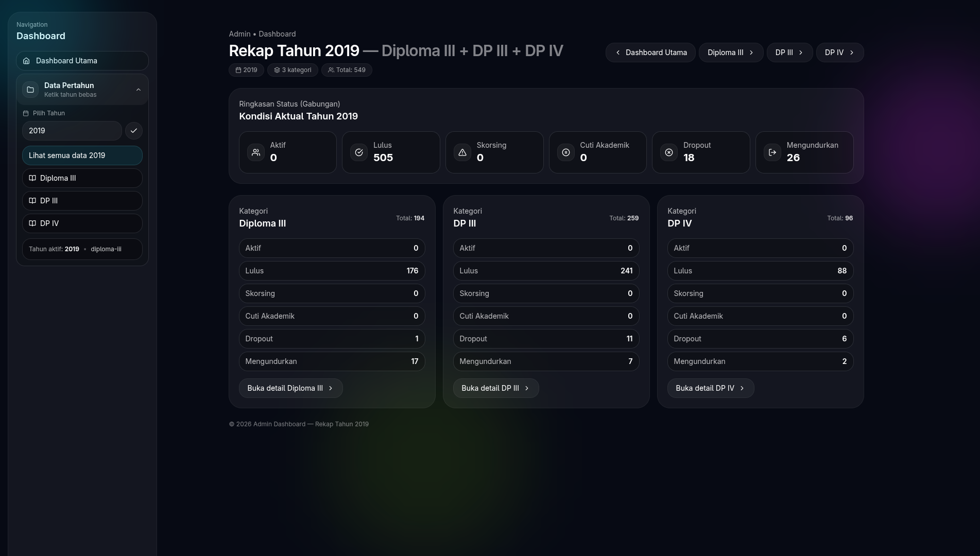The width and height of the screenshot is (980, 556).
Task: Click the Dropout 11 row in DP III card
Action: pyautogui.click(x=546, y=339)
